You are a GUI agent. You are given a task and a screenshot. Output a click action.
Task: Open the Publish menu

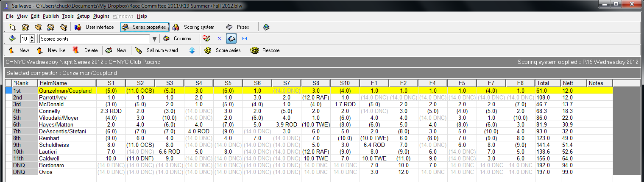click(x=51, y=16)
